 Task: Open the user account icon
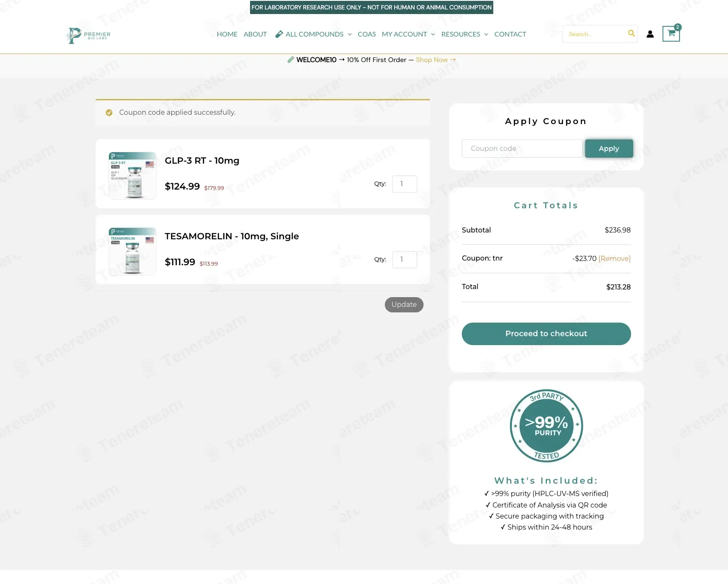(x=650, y=34)
